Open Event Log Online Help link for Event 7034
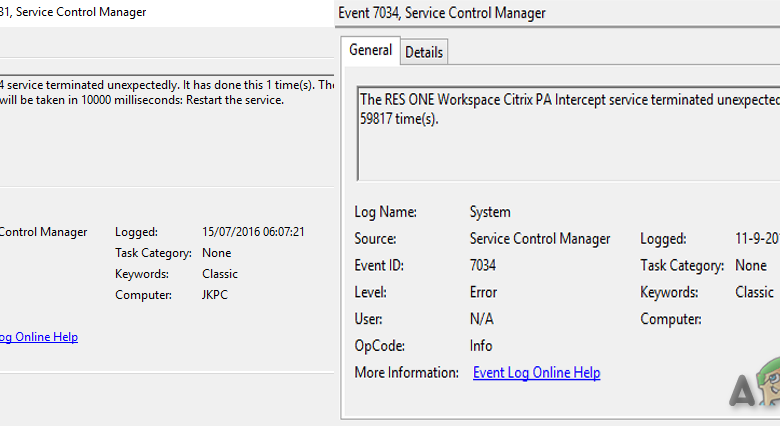The width and height of the screenshot is (780, 426). pyautogui.click(x=536, y=372)
